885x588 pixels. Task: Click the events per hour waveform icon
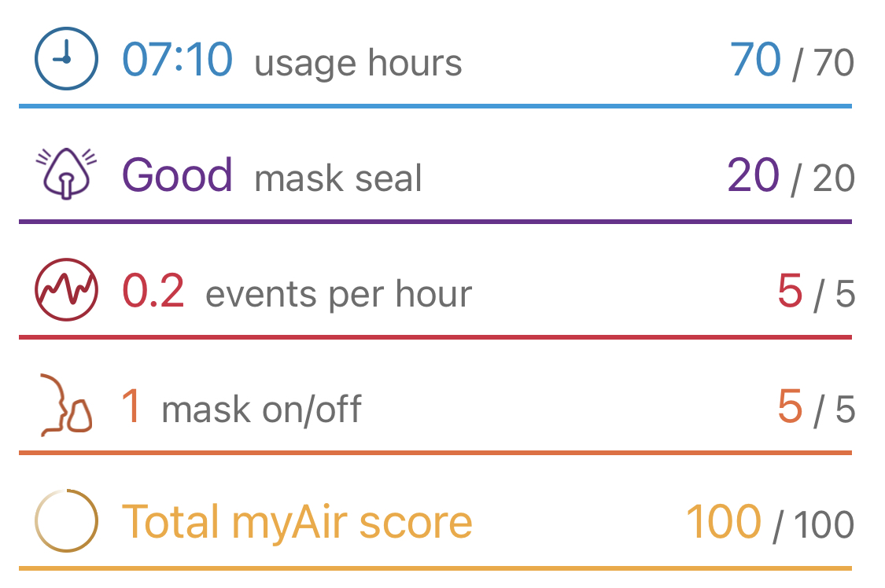coord(66,290)
